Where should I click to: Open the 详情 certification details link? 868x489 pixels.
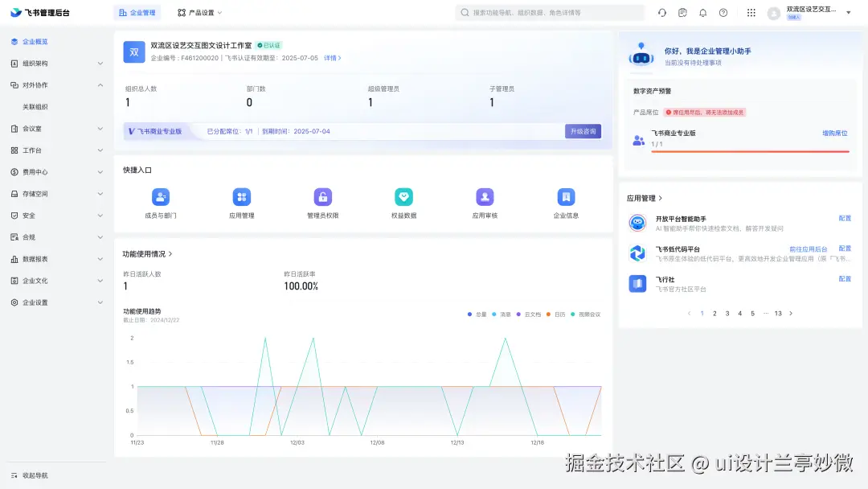(x=332, y=58)
